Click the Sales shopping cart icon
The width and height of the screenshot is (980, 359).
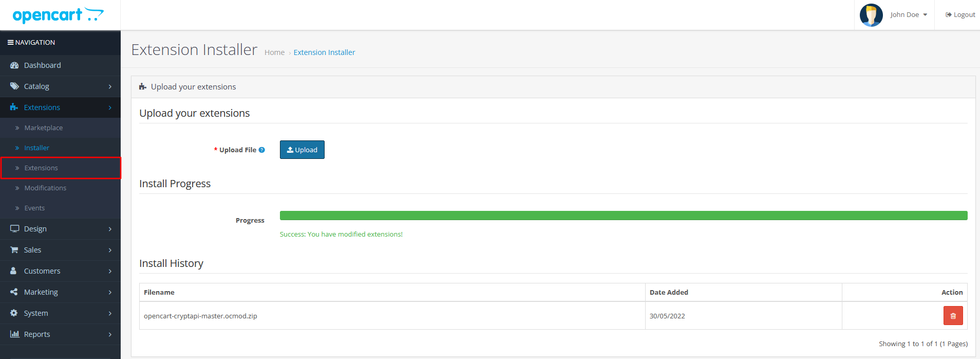point(14,250)
